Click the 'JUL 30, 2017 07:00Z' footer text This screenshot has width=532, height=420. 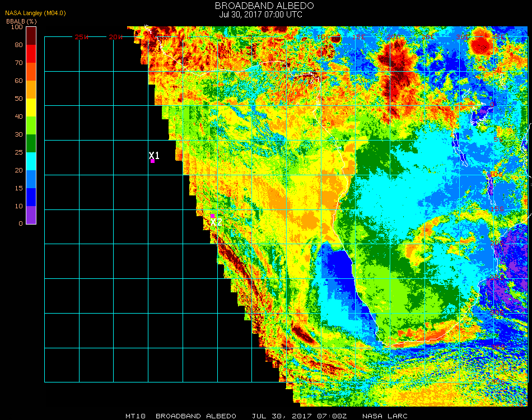[299, 416]
